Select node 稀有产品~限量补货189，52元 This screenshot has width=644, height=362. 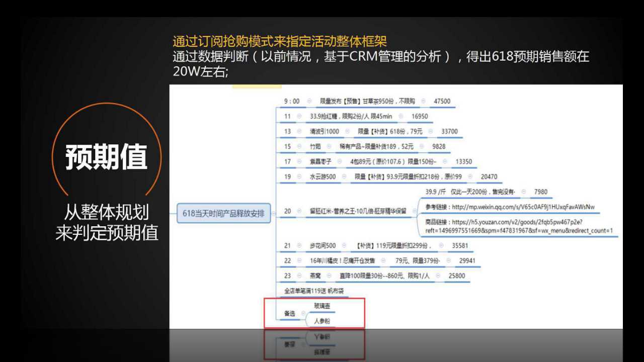click(376, 146)
